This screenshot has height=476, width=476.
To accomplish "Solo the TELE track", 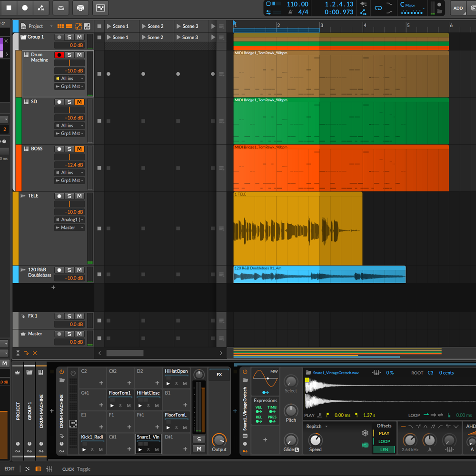I will pos(69,196).
